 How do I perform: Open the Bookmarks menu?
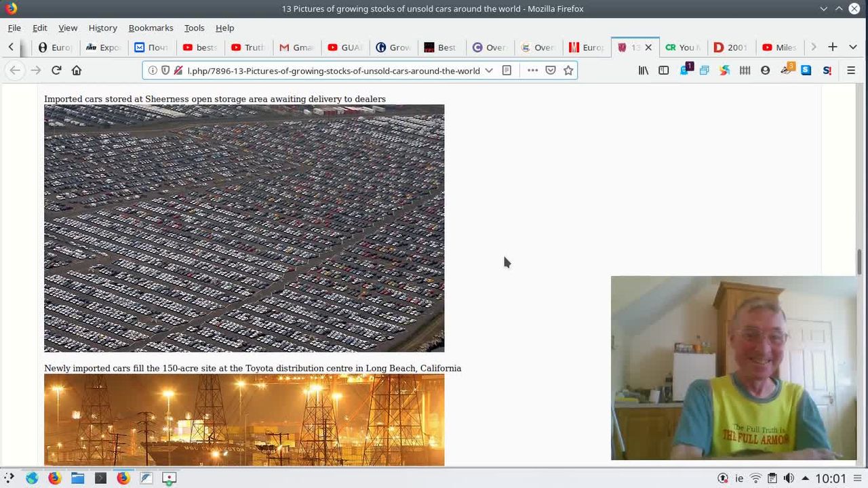(151, 28)
